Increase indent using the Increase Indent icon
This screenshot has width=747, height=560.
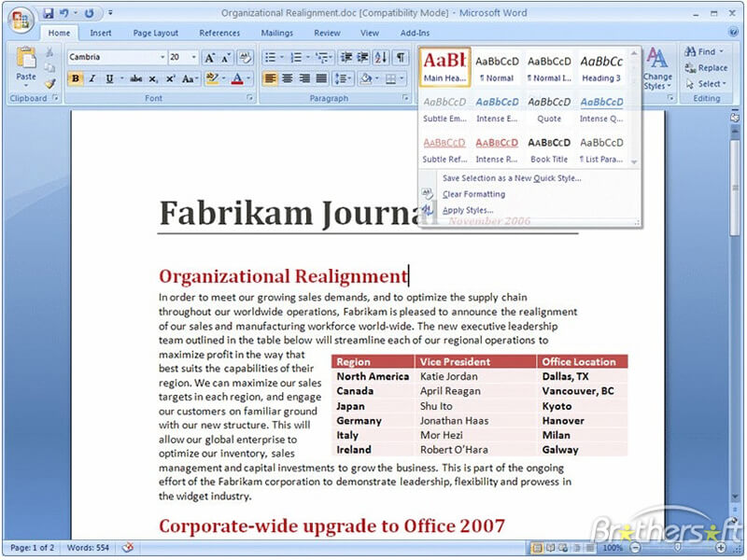[x=361, y=57]
